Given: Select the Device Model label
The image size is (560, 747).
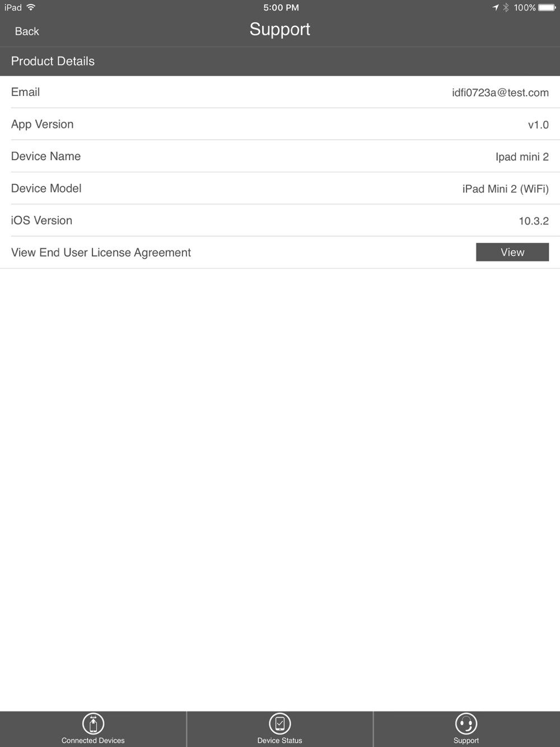Looking at the screenshot, I should pos(46,188).
